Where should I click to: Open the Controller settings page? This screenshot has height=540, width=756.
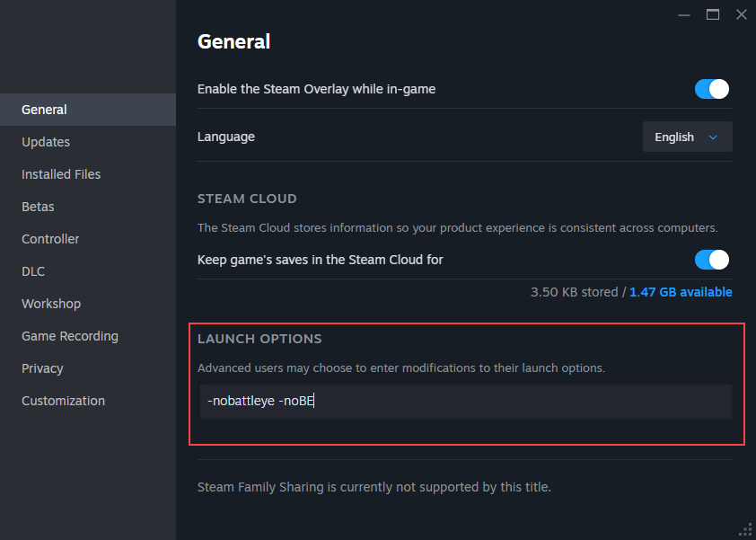(50, 239)
